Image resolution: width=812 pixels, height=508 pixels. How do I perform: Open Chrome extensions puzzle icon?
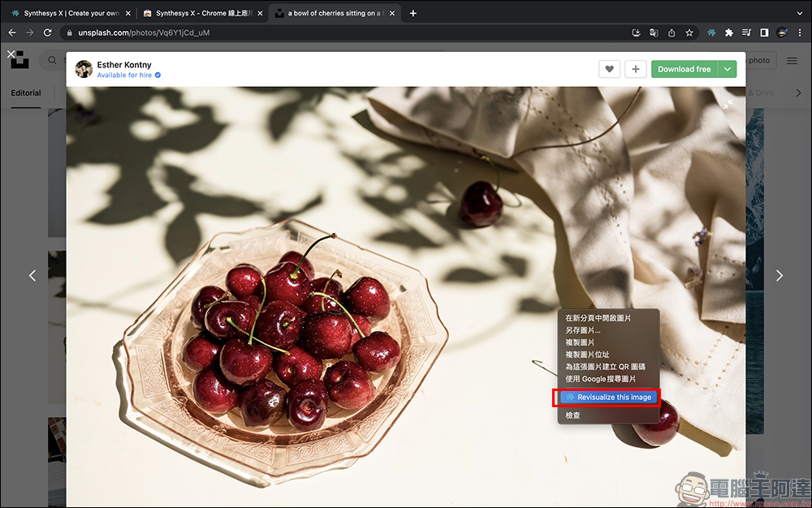(728, 33)
